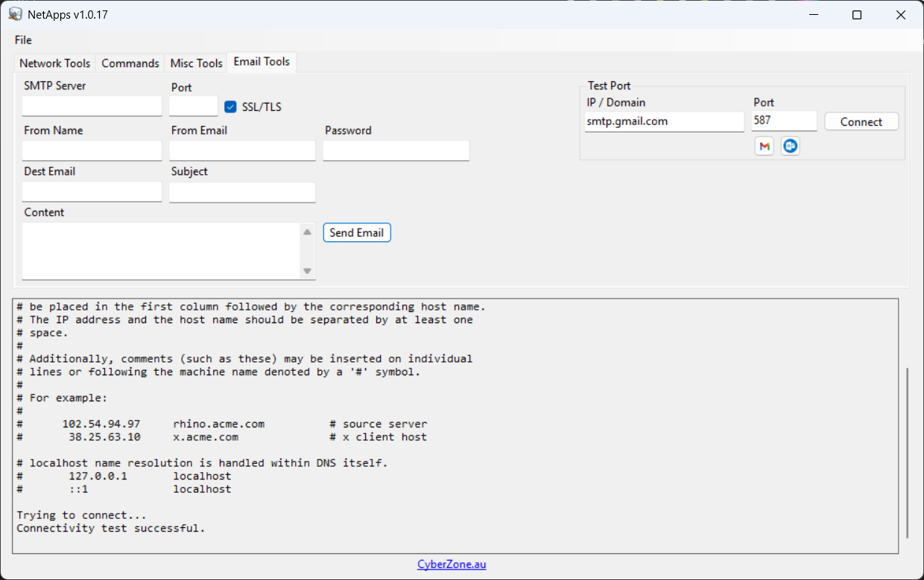Click the SMTP Port input field
The image size is (924, 580).
pos(194,106)
